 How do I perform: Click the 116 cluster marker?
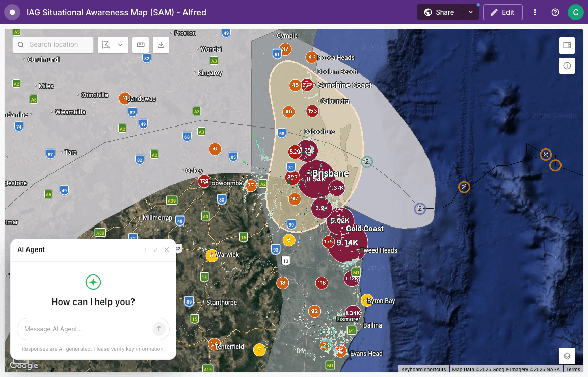click(x=322, y=283)
